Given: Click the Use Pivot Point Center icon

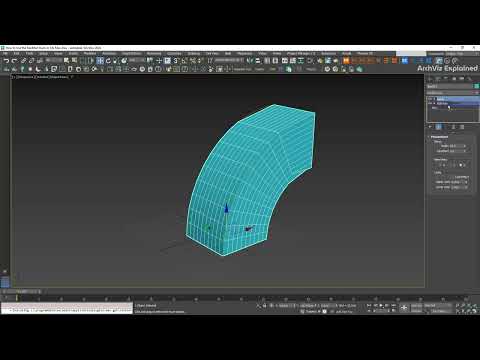Looking at the screenshot, I should (x=150, y=61).
